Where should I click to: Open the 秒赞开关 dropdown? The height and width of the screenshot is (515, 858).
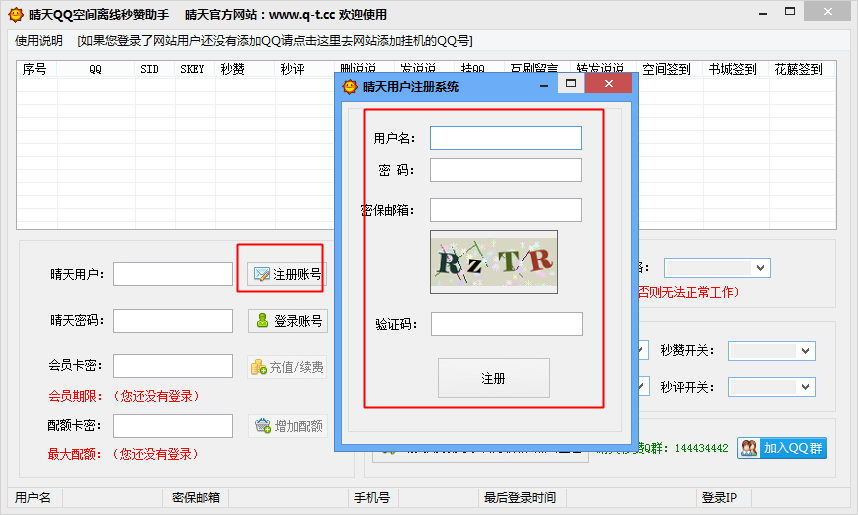[x=772, y=351]
